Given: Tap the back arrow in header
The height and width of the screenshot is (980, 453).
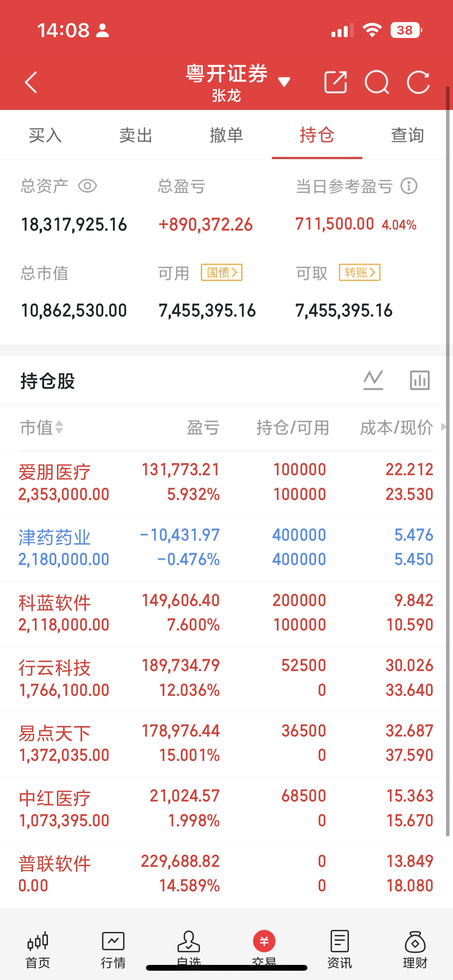Looking at the screenshot, I should tap(31, 82).
